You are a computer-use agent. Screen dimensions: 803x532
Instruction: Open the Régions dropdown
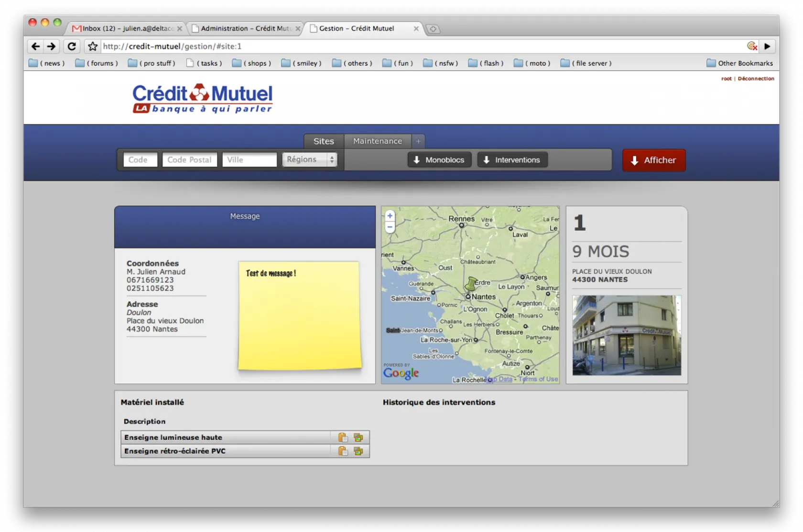click(310, 160)
